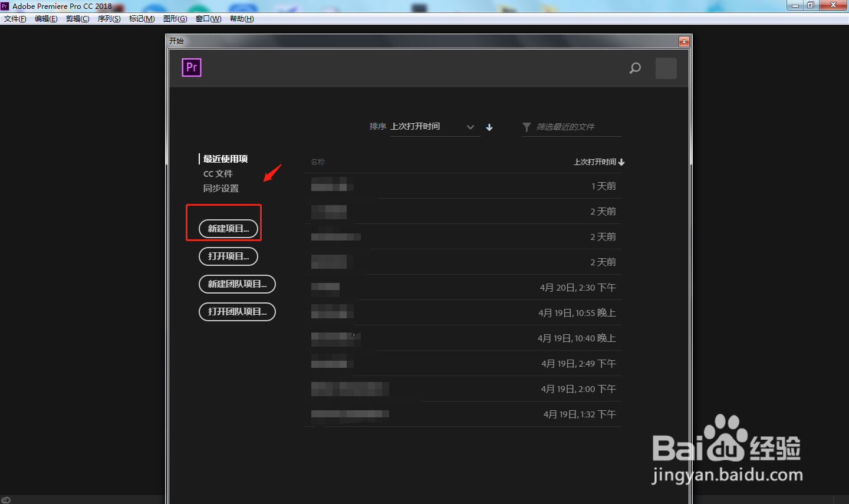Click the Creative Cloud status bar icon
849x504 pixels.
(x=6, y=500)
